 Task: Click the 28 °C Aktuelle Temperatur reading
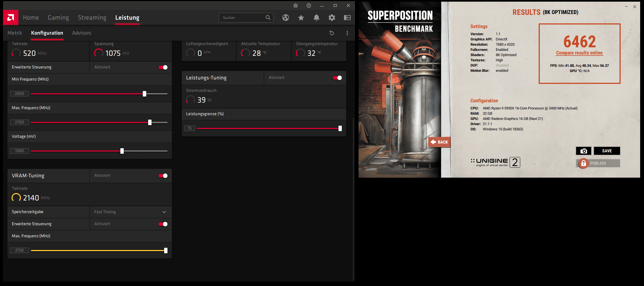[259, 53]
